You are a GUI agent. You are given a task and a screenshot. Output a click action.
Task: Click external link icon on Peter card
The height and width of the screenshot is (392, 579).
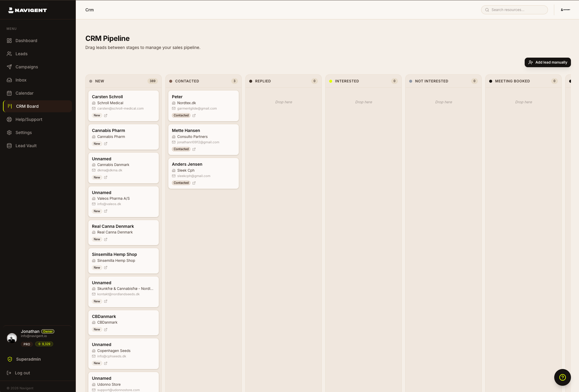[194, 116]
